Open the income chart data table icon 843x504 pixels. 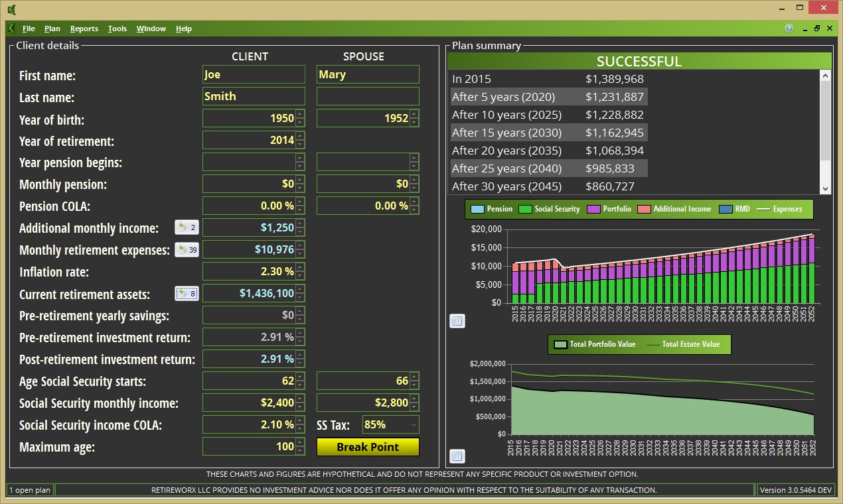(x=457, y=321)
